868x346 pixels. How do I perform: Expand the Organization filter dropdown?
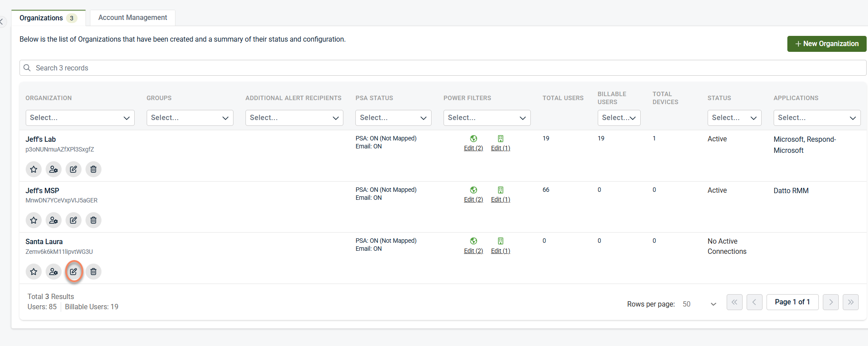click(80, 118)
